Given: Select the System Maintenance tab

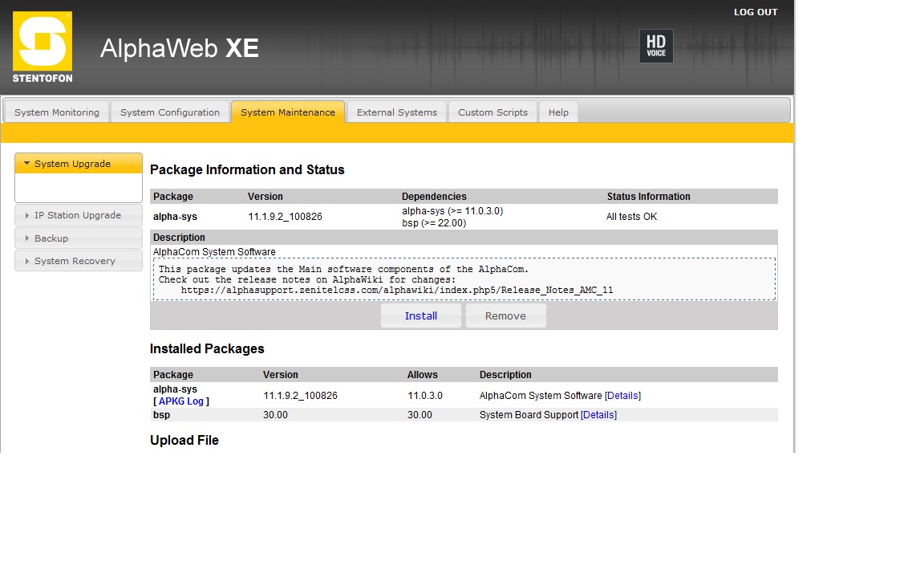Looking at the screenshot, I should coord(288,112).
